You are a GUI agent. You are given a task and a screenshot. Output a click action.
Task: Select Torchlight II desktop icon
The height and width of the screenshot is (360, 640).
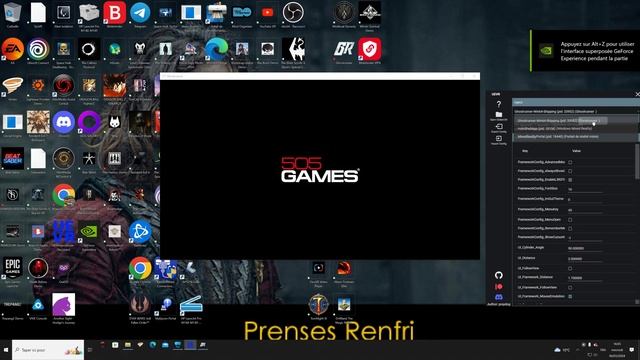click(318, 307)
